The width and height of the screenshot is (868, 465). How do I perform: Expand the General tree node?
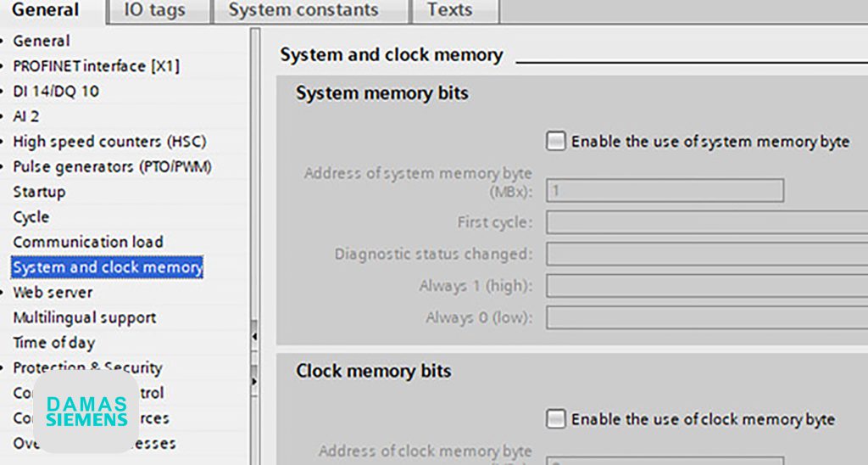3,41
